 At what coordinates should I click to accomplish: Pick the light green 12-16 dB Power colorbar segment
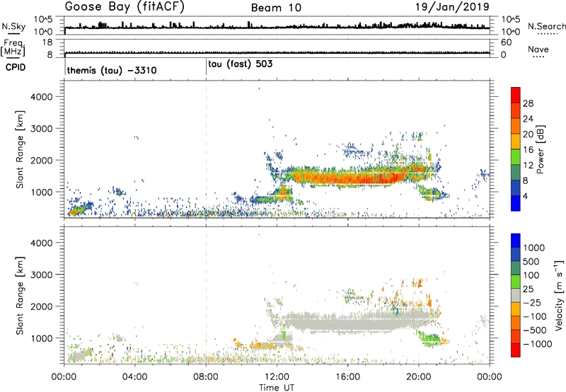tap(516, 156)
